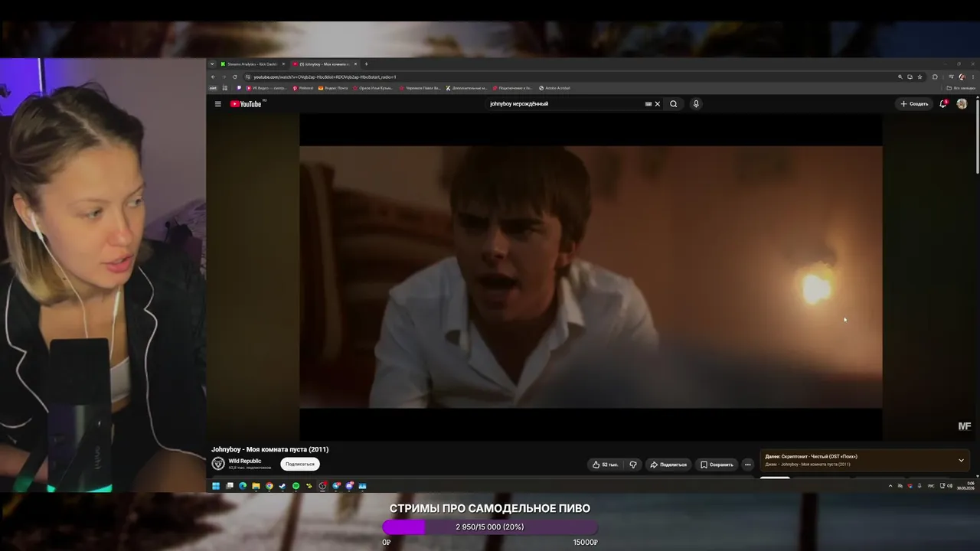This screenshot has height=551, width=980.
Task: Edit the 'johnyboy нерождённый' search field
Action: tap(567, 104)
